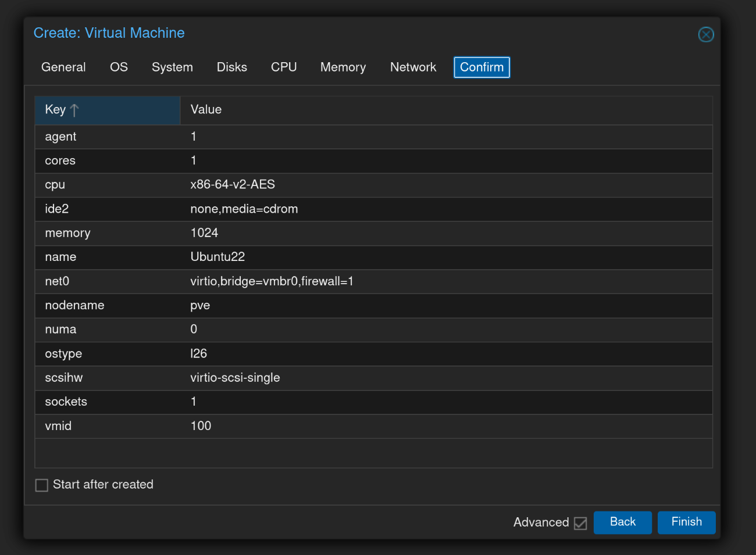This screenshot has height=555, width=756.
Task: Select the cores row key
Action: click(60, 160)
